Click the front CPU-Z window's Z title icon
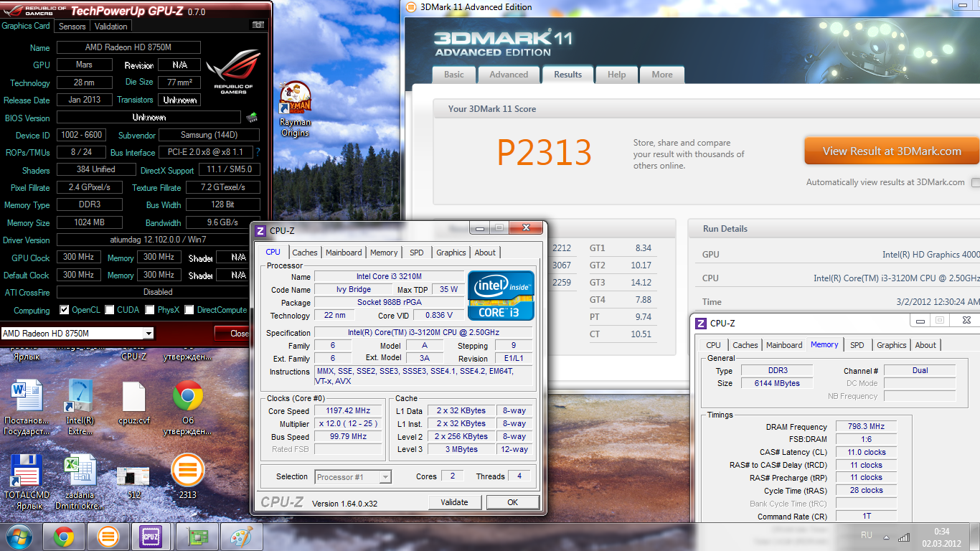 click(261, 231)
